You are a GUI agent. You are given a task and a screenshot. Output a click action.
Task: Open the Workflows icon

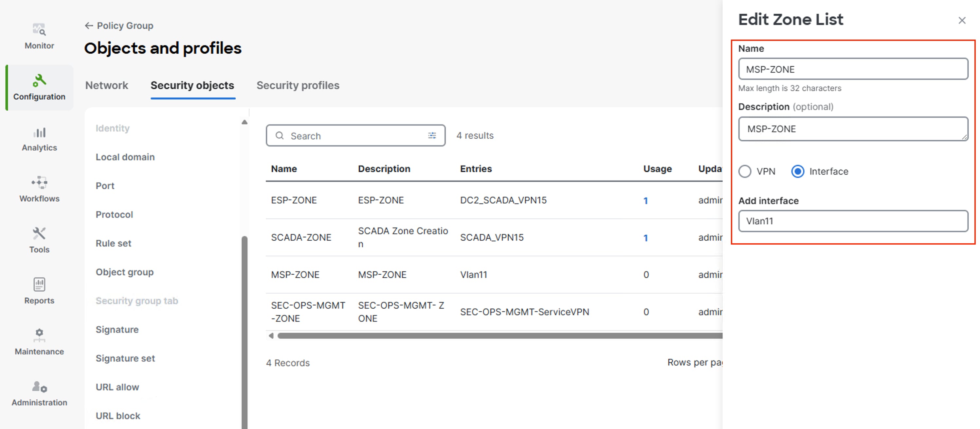39,183
